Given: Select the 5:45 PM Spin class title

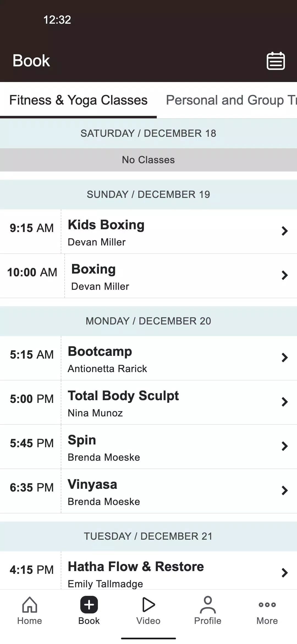Looking at the screenshot, I should (82, 440).
